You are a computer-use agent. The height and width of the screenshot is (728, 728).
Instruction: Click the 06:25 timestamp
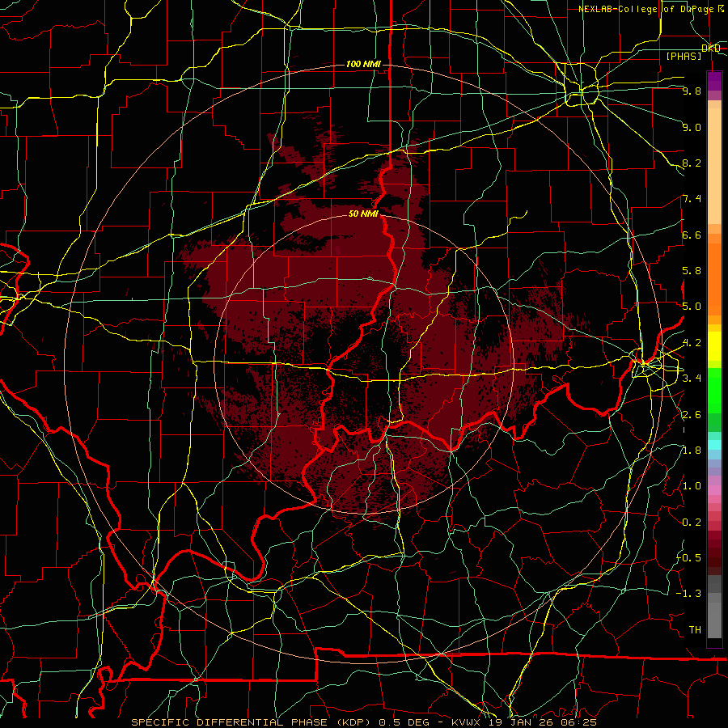tap(578, 722)
